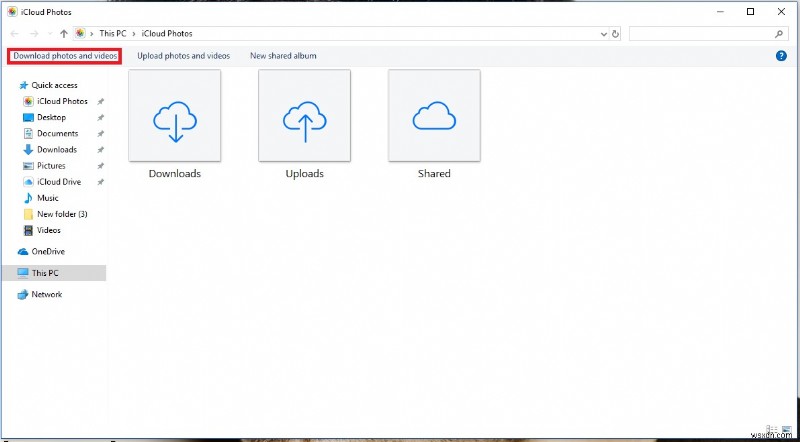Click the Network sidebar icon

(23, 294)
